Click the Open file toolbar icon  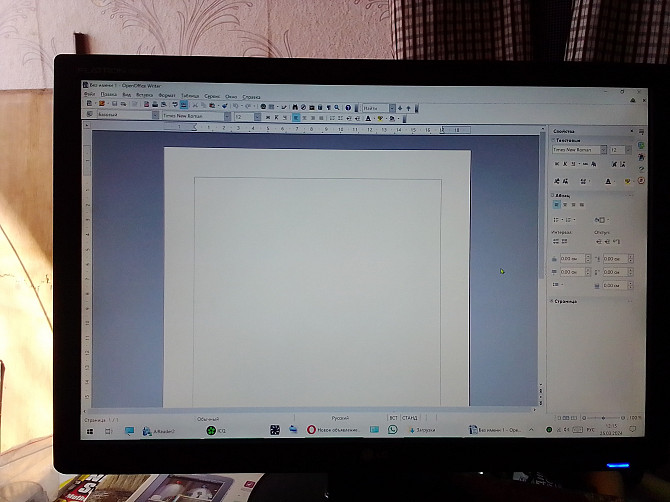click(x=102, y=104)
